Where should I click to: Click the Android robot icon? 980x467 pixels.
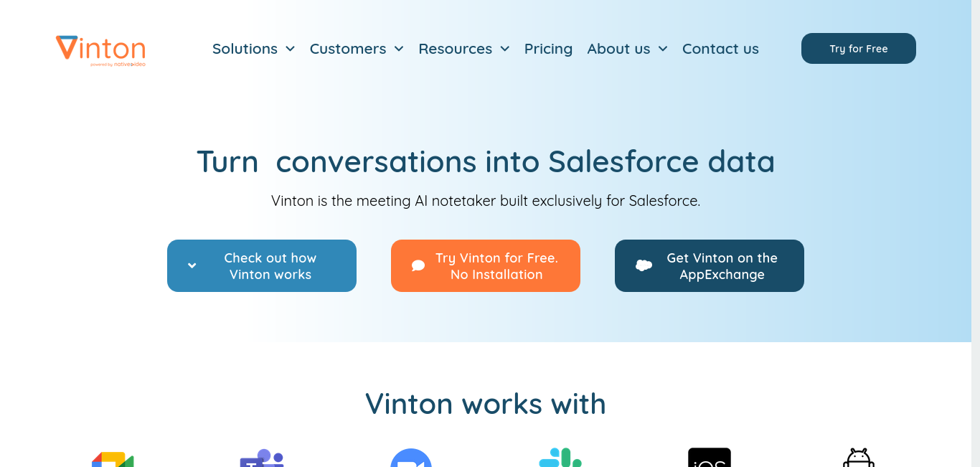[859, 458]
